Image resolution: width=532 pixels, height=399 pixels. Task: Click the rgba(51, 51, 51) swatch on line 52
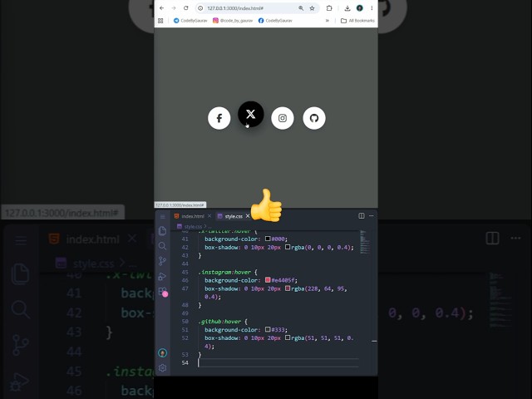click(288, 337)
